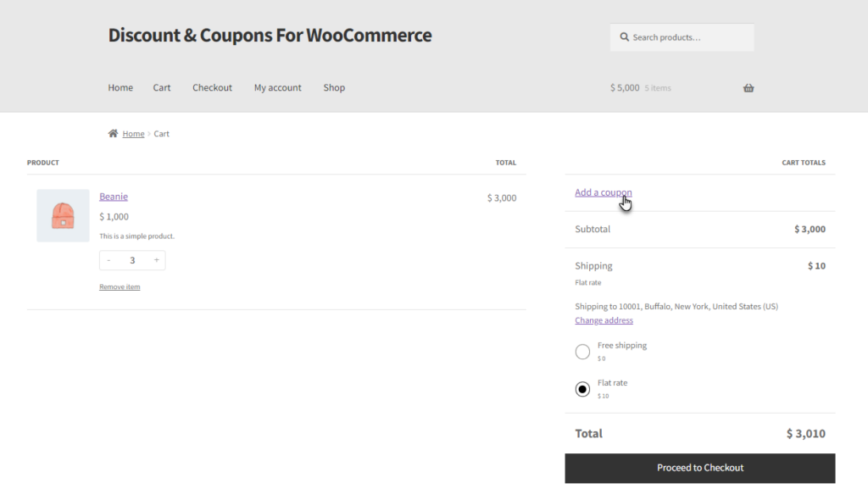Click Proceed to Checkout button

pyautogui.click(x=699, y=468)
